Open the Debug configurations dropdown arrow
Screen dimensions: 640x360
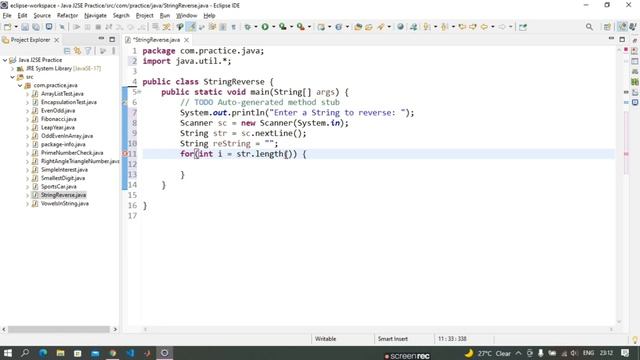pos(256,27)
